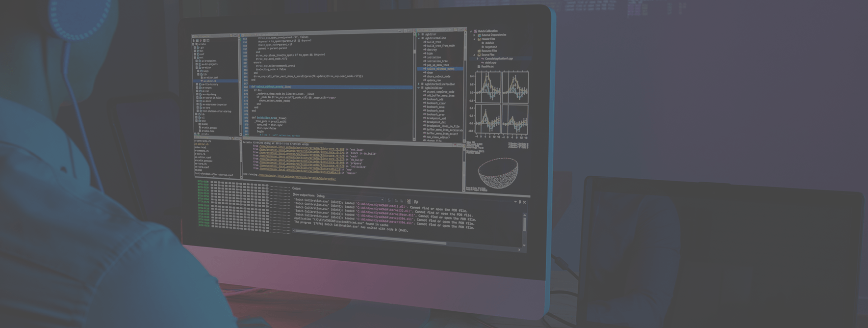Jump to breakpoint_add in outline
The width and height of the screenshot is (868, 328).
click(x=436, y=118)
